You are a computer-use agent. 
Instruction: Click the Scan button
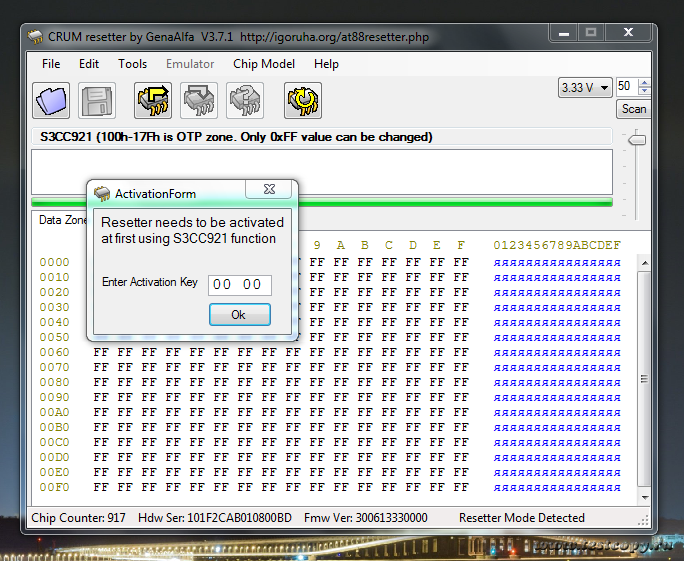pyautogui.click(x=633, y=109)
